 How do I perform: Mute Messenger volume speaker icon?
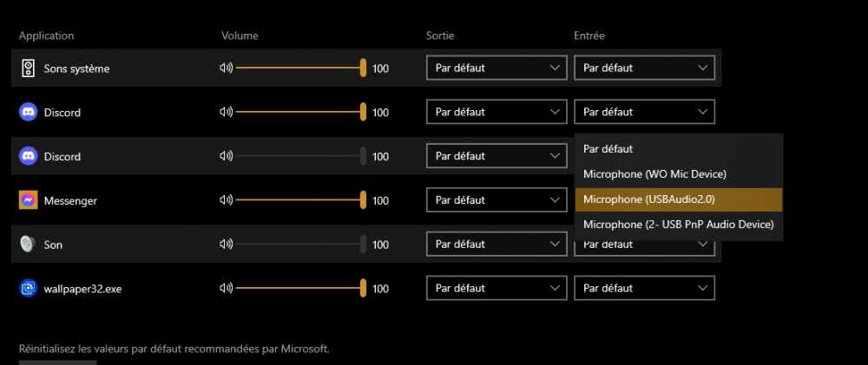(227, 200)
